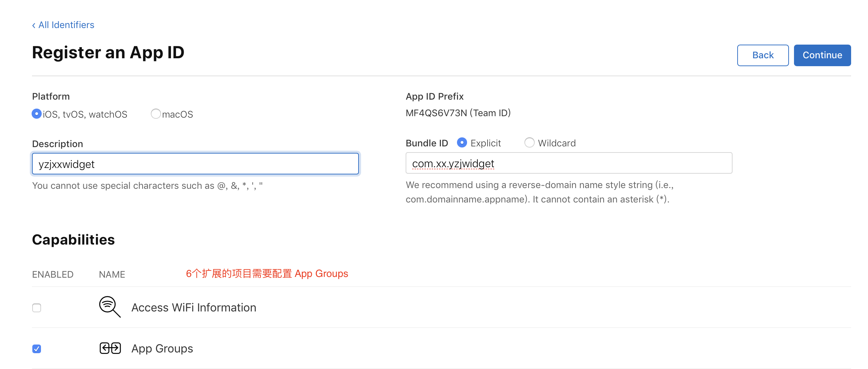Click the App Groups capability name
868x369 pixels.
[162, 348]
